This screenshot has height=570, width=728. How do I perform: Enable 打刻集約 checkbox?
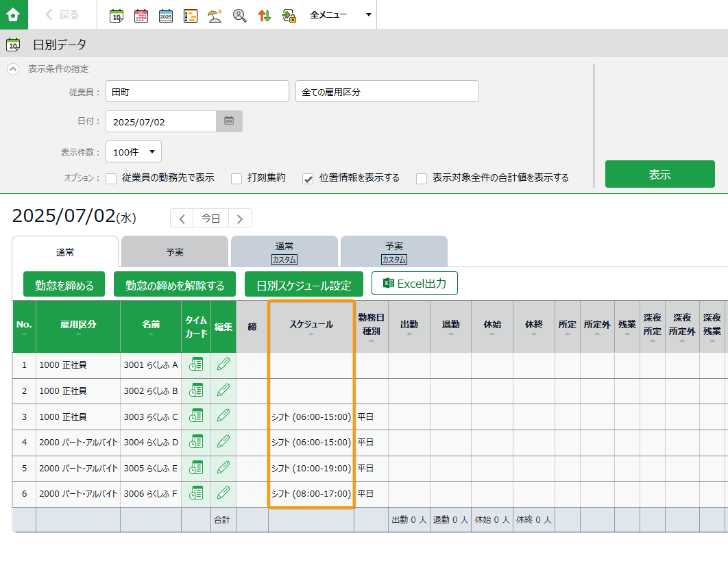[x=236, y=179]
